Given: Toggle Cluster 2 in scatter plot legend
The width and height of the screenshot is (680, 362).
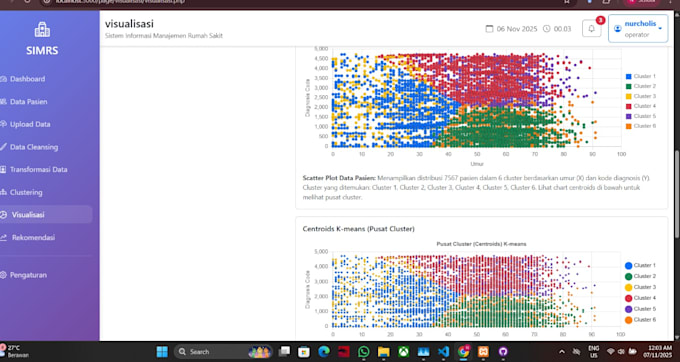Looking at the screenshot, I should [x=641, y=86].
